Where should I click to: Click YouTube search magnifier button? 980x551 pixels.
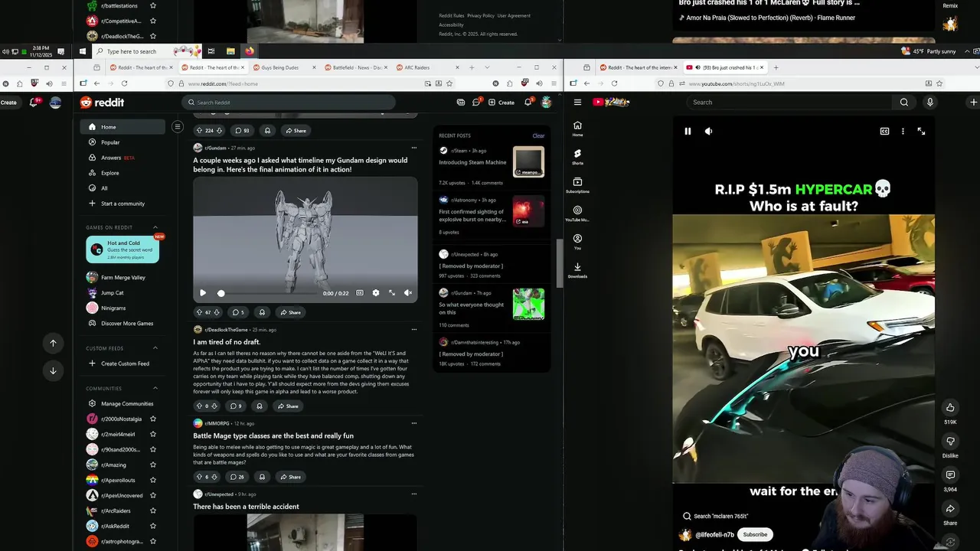click(x=904, y=102)
